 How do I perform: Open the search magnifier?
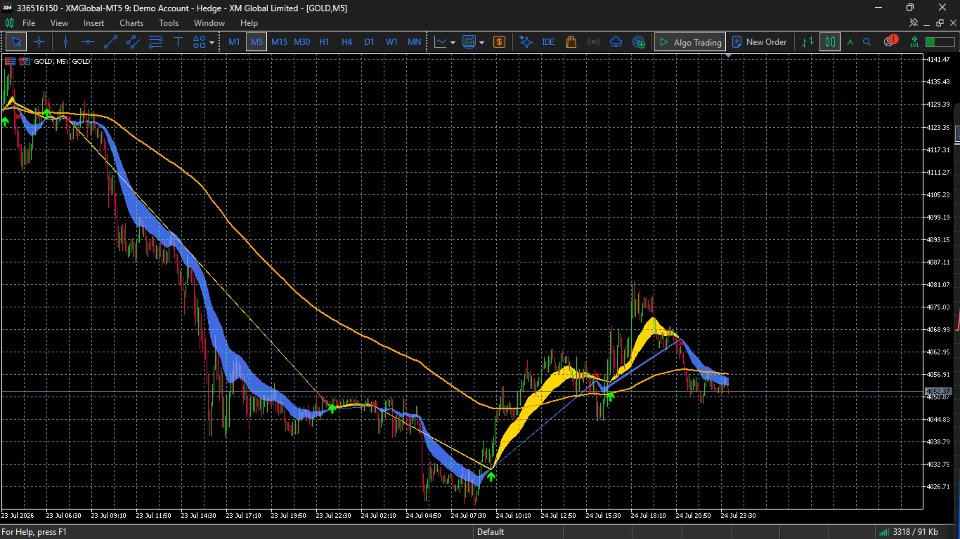(867, 42)
